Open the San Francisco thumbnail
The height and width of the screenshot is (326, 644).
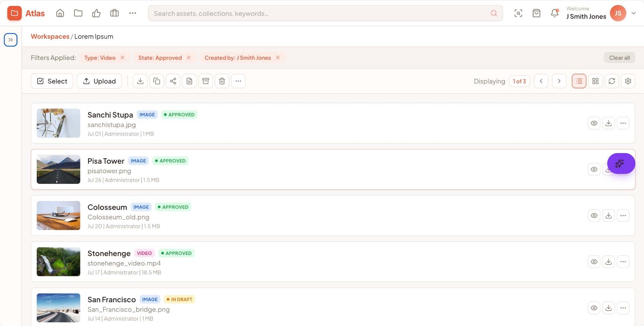click(x=58, y=308)
